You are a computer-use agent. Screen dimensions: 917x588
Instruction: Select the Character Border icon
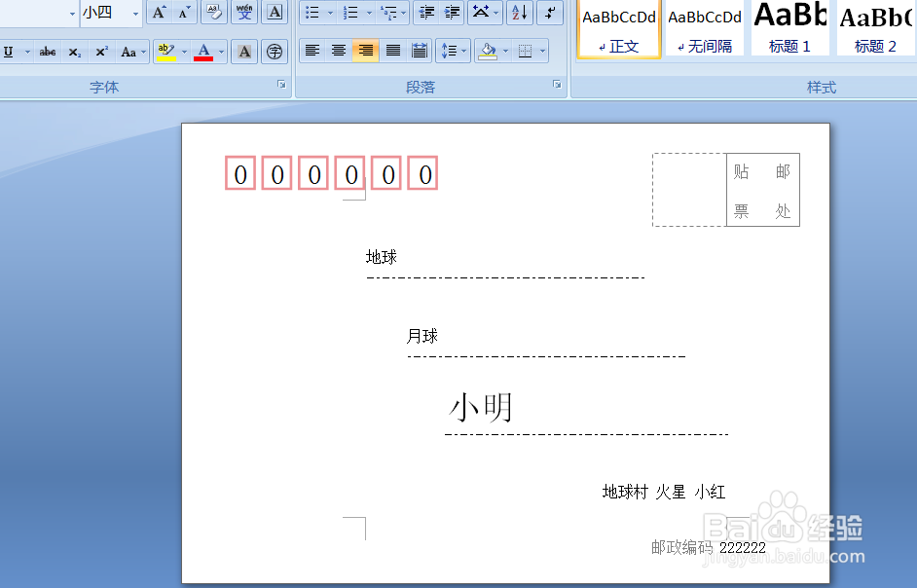point(273,13)
